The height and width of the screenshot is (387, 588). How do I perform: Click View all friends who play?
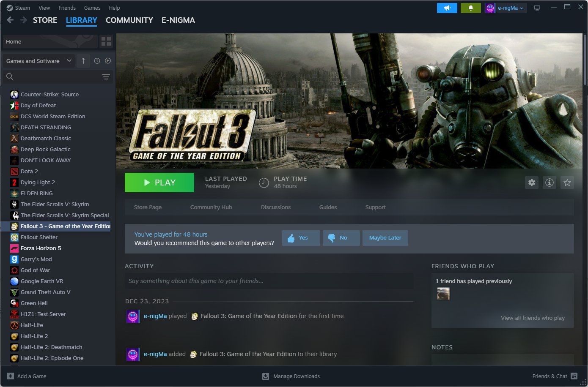pyautogui.click(x=533, y=318)
